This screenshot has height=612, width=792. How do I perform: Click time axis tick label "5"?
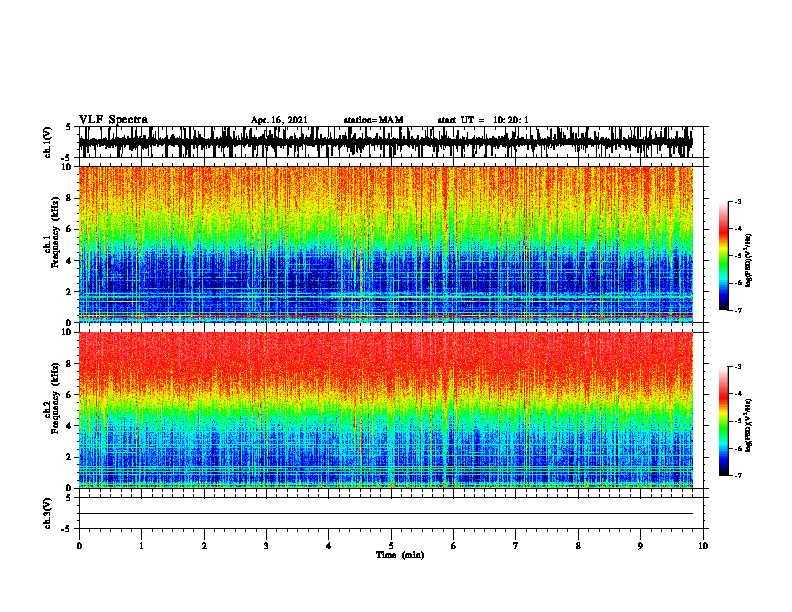391,546
